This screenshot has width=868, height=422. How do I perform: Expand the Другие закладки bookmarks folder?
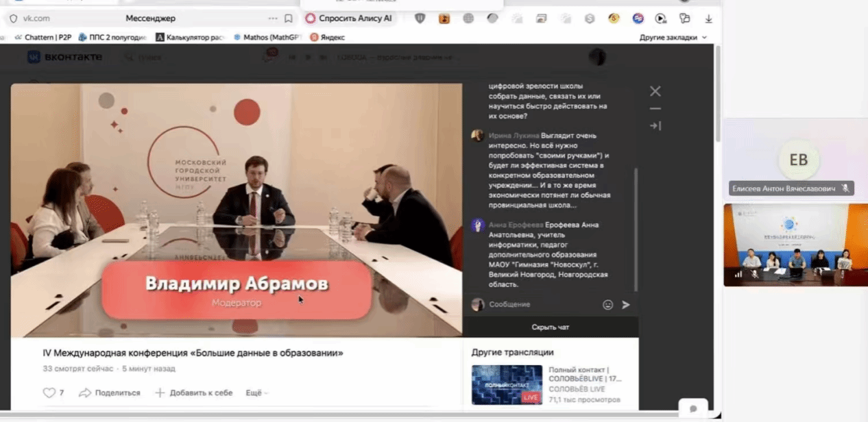673,38
